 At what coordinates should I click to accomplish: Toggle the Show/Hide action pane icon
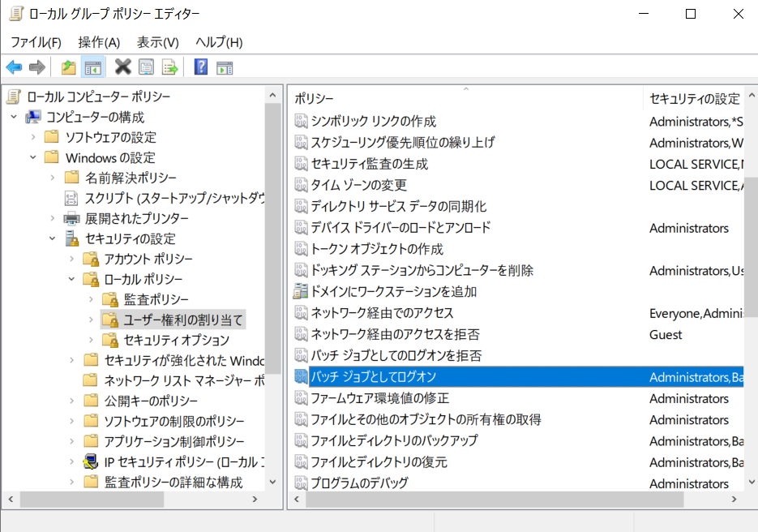pos(225,67)
